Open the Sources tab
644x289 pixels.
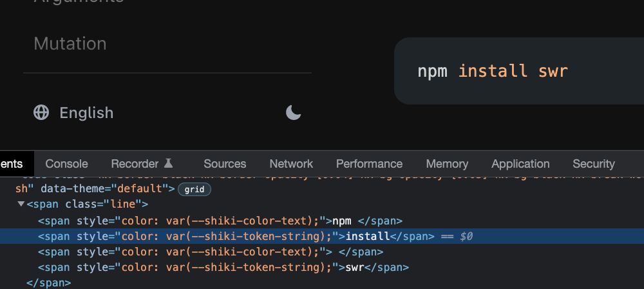pos(225,164)
